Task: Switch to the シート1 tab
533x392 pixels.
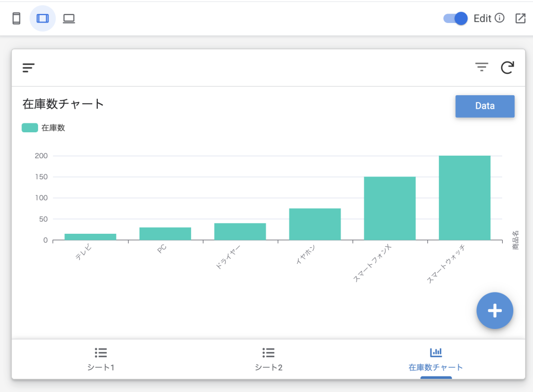Action: tap(100, 359)
